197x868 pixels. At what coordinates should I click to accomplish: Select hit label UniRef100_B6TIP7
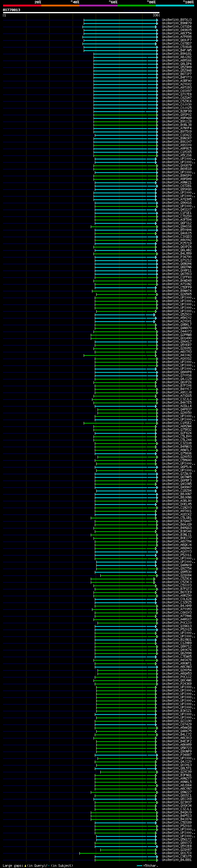(x=176, y=74)
